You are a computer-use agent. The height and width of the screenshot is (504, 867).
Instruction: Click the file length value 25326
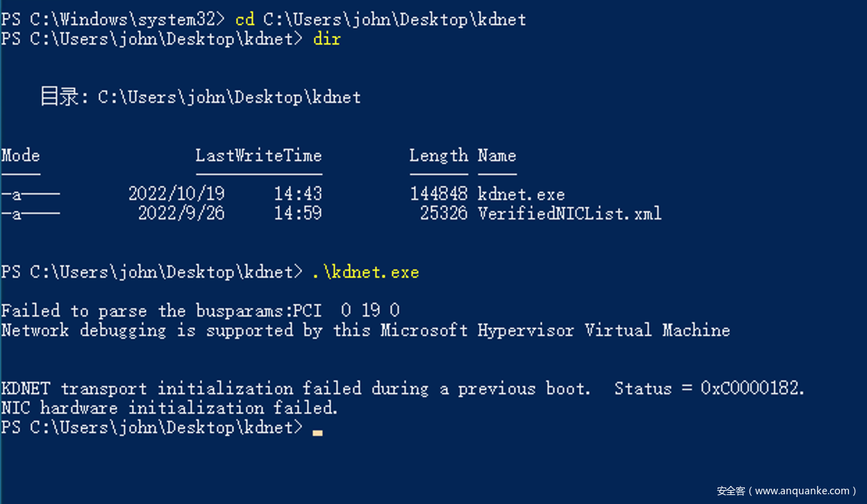[x=443, y=213]
